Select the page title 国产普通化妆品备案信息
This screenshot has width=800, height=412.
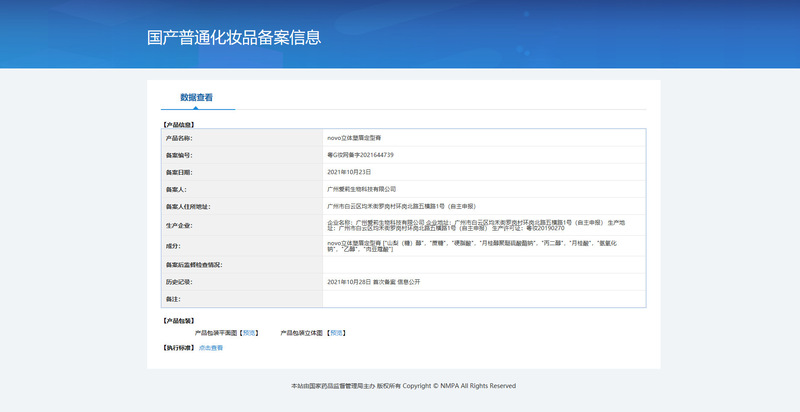point(234,37)
